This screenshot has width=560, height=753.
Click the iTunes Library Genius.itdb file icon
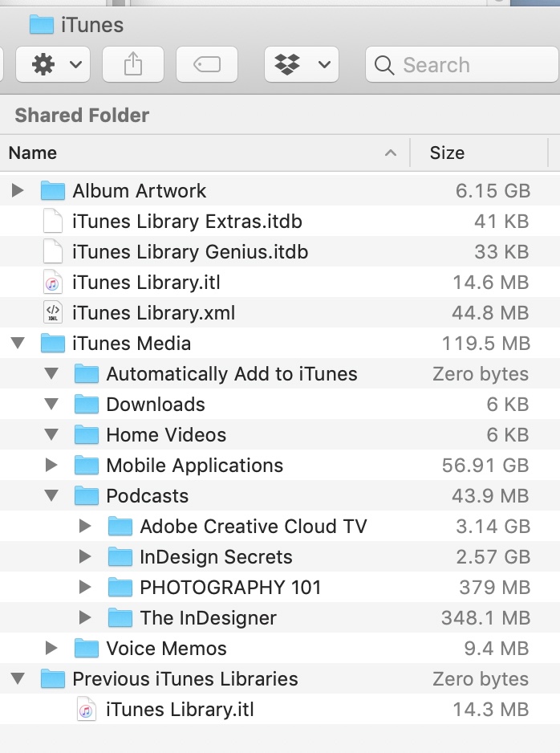click(x=52, y=252)
